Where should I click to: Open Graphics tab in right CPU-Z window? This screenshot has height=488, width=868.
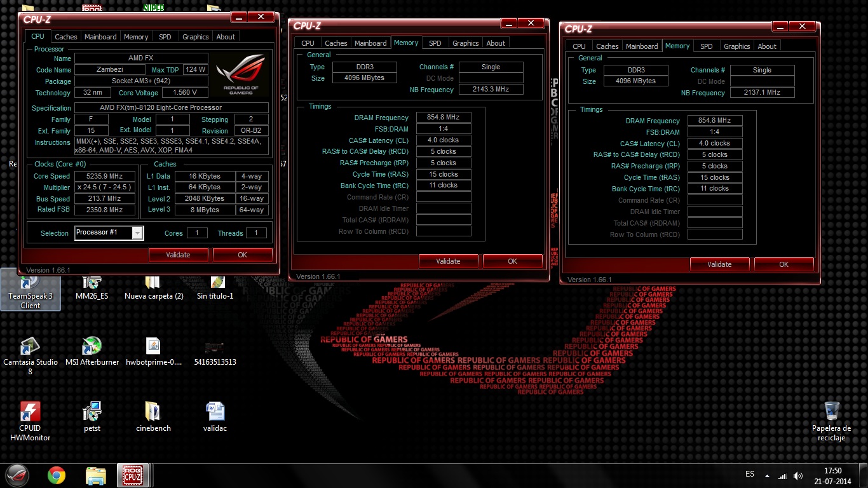(x=737, y=46)
